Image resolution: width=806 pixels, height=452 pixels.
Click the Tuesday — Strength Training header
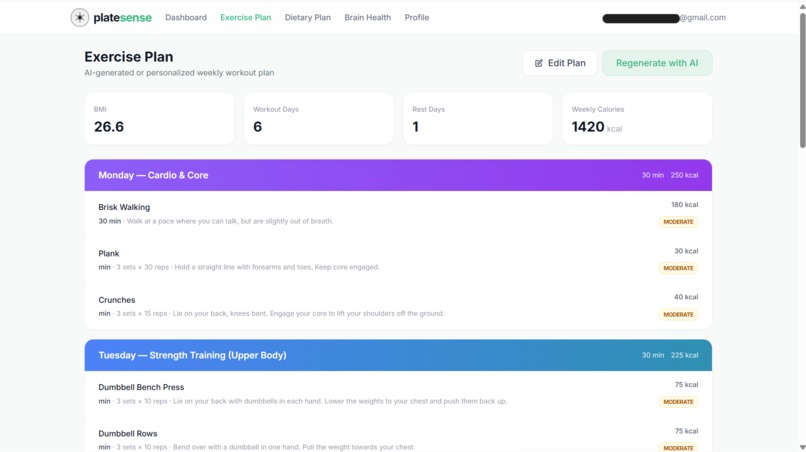pyautogui.click(x=398, y=355)
